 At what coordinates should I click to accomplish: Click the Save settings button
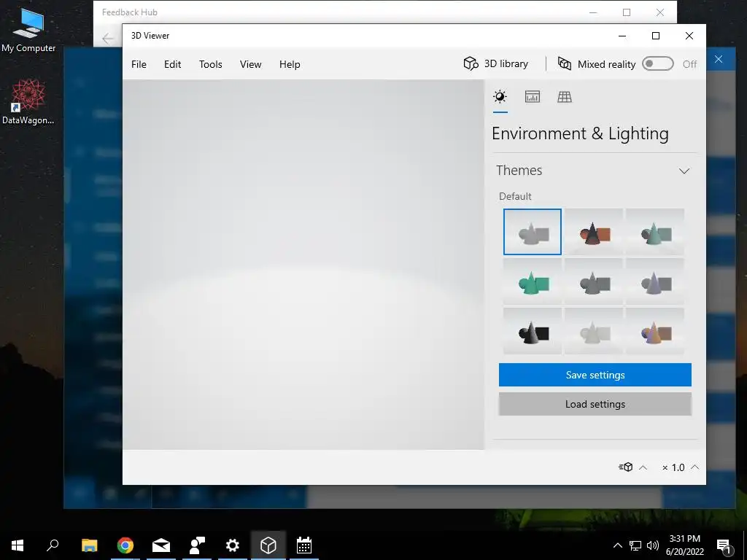point(595,375)
